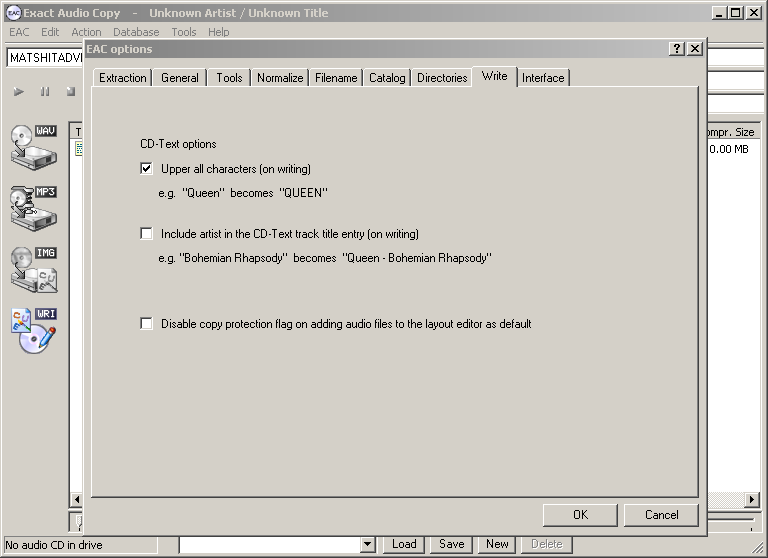This screenshot has width=768, height=558.
Task: Click the EAC application logo in title bar
Action: tap(13, 13)
